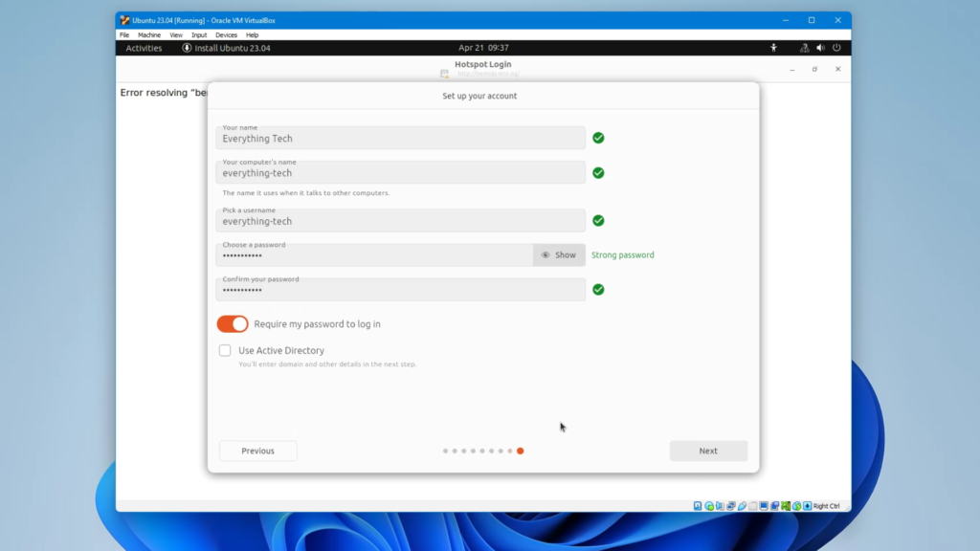Image resolution: width=980 pixels, height=551 pixels.
Task: Click the "Strong password" indicator text
Action: (623, 254)
